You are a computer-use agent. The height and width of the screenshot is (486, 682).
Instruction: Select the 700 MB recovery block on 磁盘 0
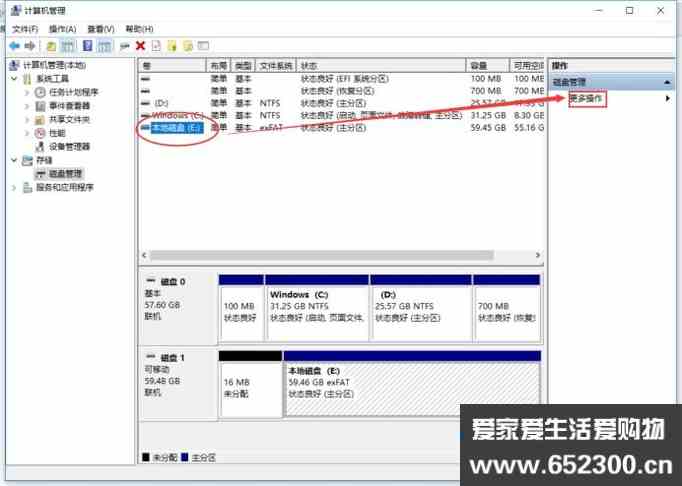tap(507, 307)
